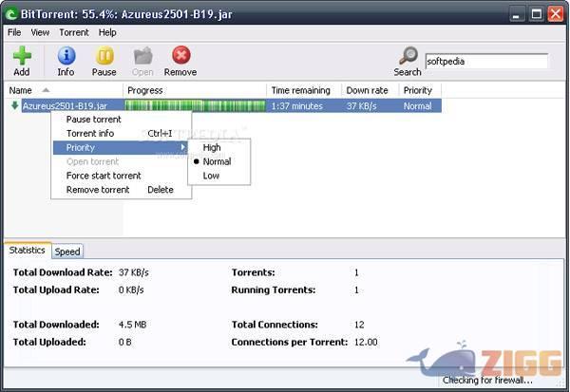Expand the Priority submenu arrow

pos(182,147)
